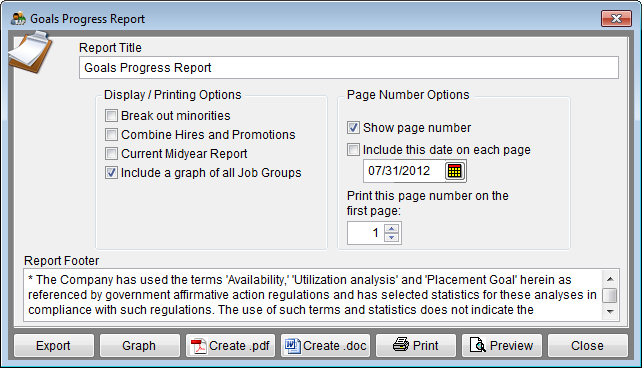Send report to printer with Print
Image resolution: width=642 pixels, height=368 pixels.
[416, 345]
